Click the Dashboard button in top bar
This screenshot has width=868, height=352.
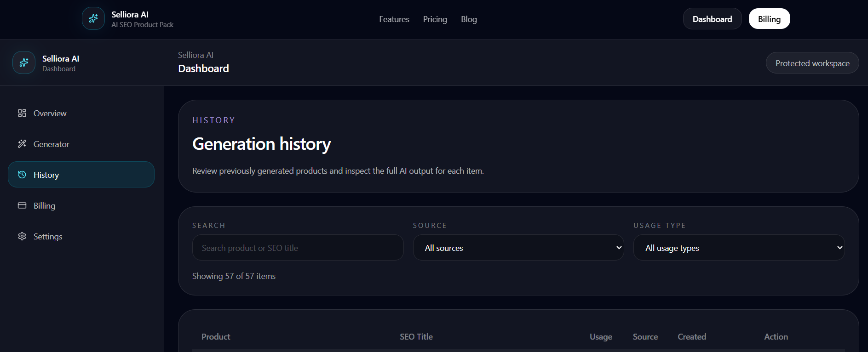712,19
